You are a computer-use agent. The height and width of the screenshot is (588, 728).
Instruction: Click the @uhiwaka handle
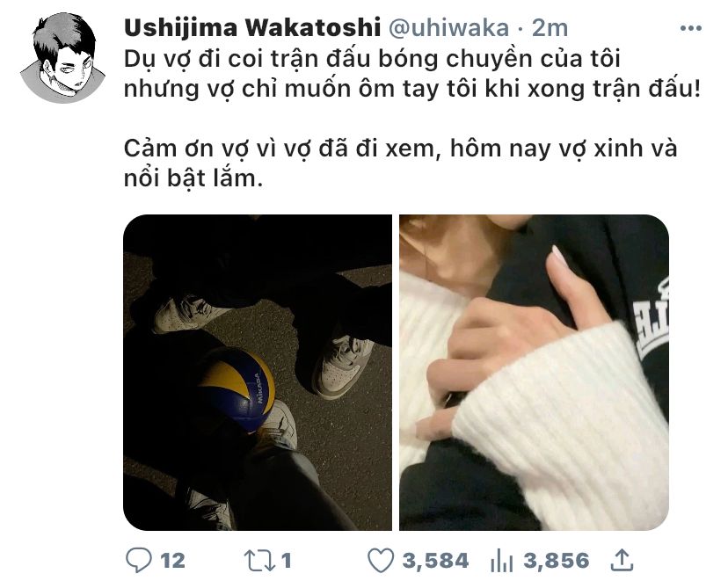[448, 28]
